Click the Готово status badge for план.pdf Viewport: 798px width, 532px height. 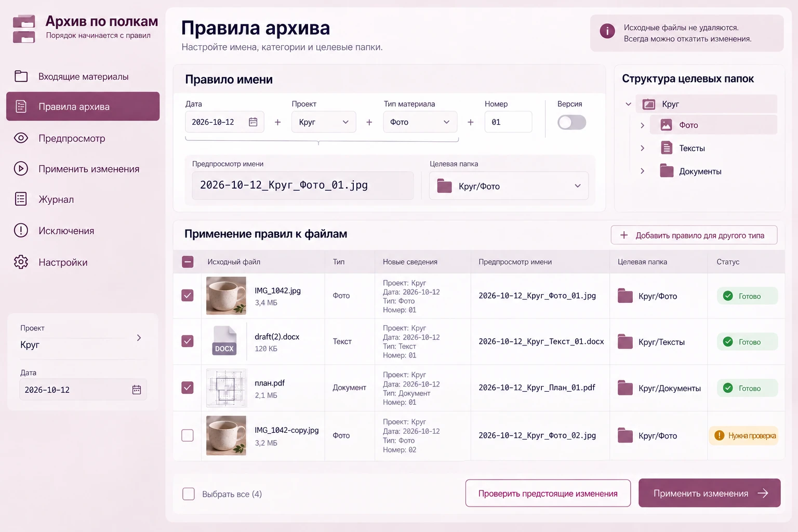[747, 388]
